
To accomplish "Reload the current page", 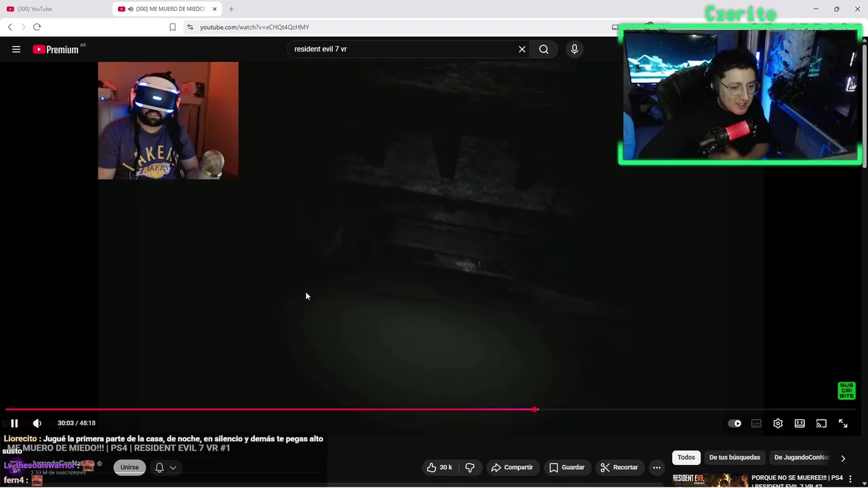I will tap(37, 27).
